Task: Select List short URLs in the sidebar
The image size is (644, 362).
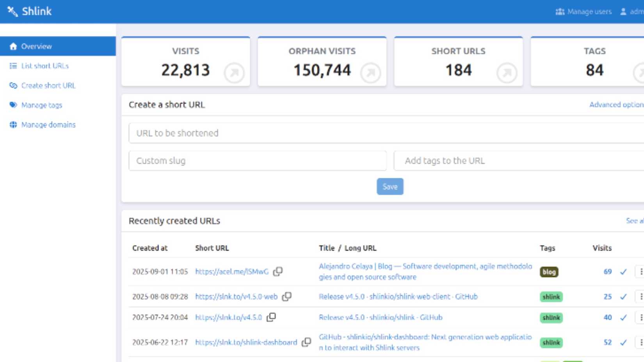Action: point(45,66)
